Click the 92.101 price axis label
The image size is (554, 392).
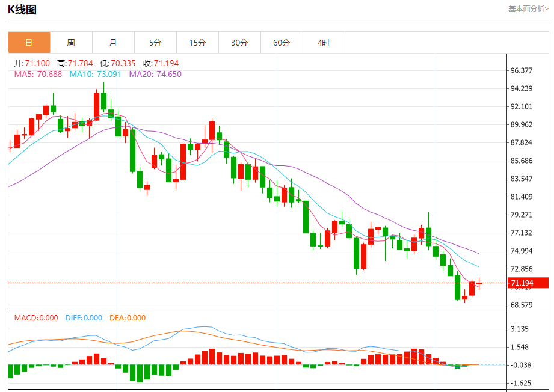click(522, 106)
